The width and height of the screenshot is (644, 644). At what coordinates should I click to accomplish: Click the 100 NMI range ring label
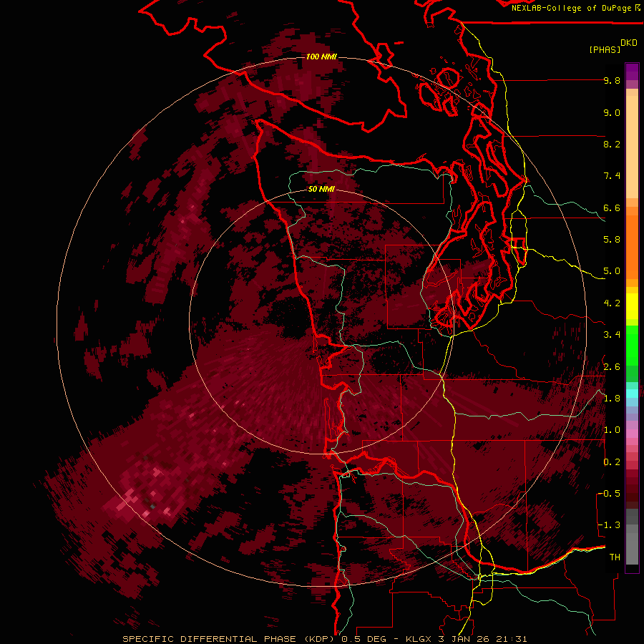tap(321, 57)
